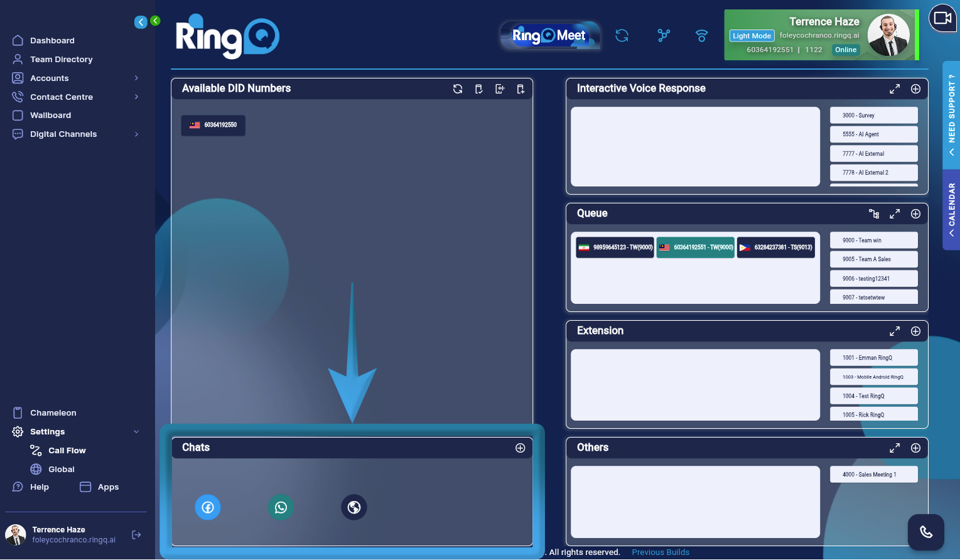Select the WhatsApp channel icon in Chats
Screen dimensions: 960x560
[x=281, y=507]
